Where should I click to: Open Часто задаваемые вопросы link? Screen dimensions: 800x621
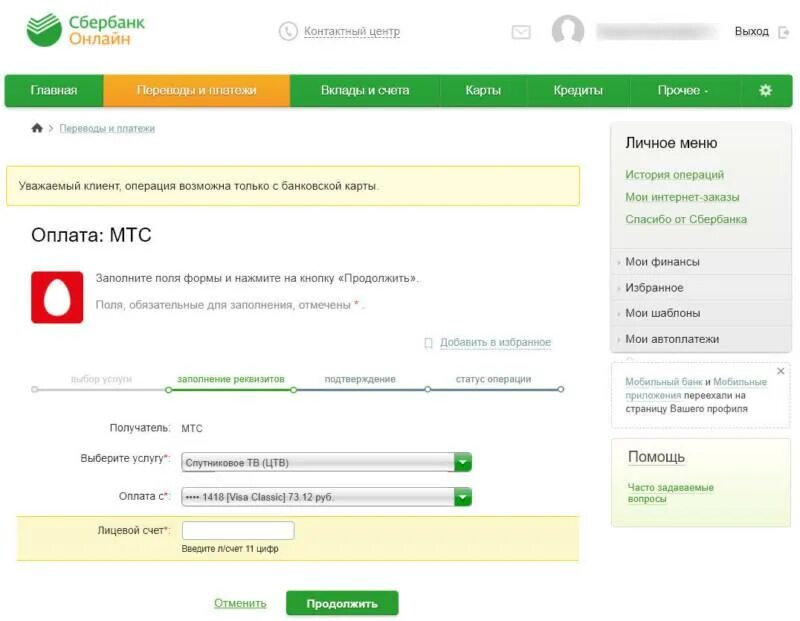(670, 493)
